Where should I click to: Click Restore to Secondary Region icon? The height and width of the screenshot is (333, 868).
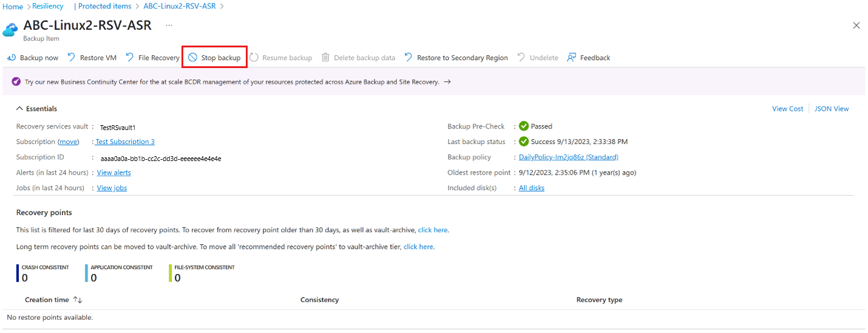click(409, 58)
